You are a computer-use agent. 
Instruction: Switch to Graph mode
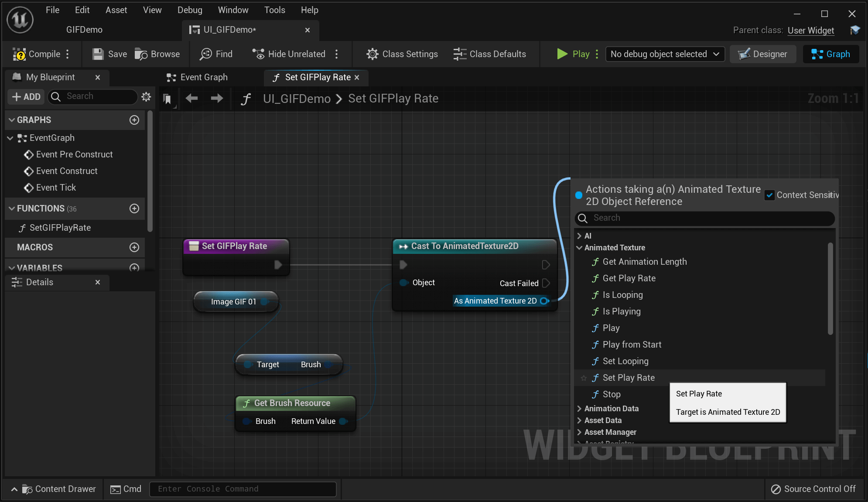click(x=830, y=54)
